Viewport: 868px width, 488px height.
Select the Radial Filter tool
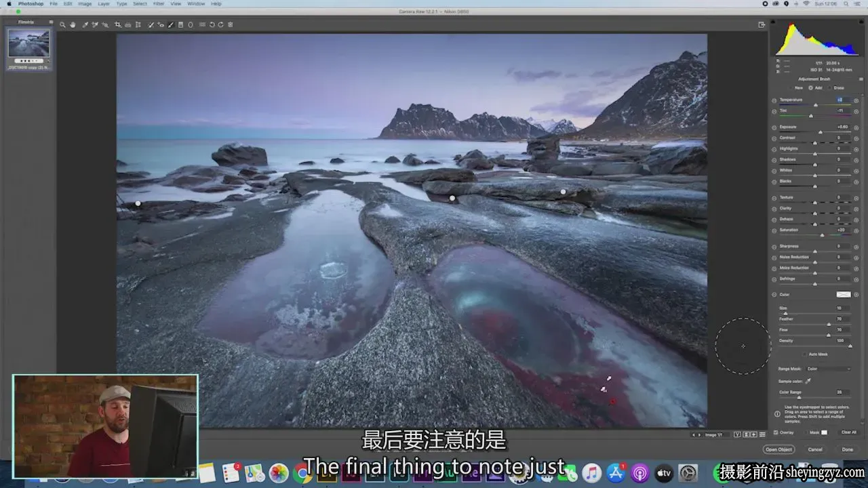191,25
